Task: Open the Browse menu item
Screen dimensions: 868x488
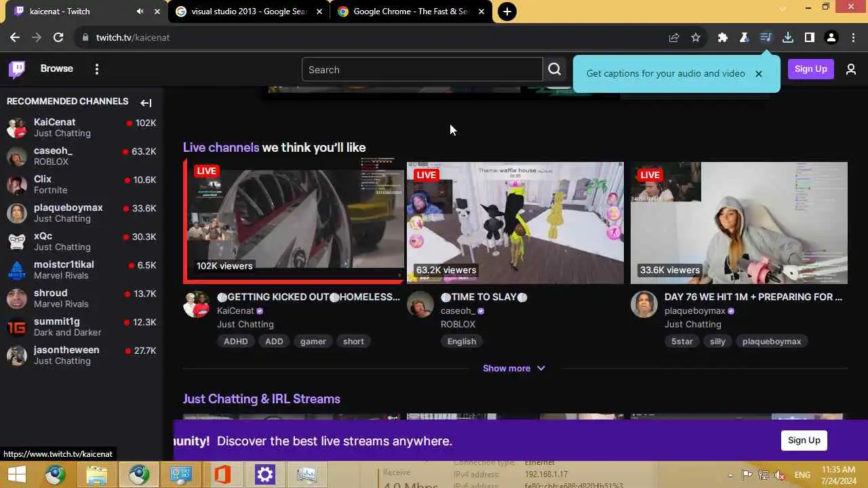Action: tap(56, 68)
